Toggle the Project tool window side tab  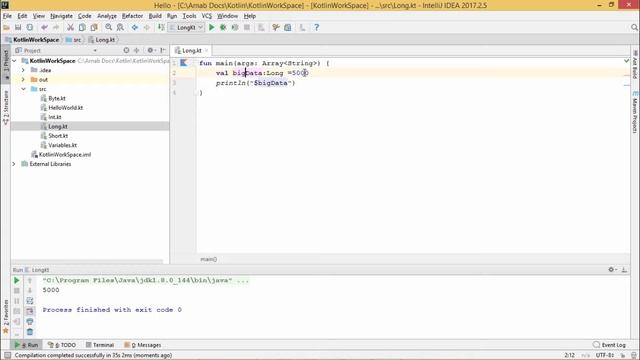point(6,64)
